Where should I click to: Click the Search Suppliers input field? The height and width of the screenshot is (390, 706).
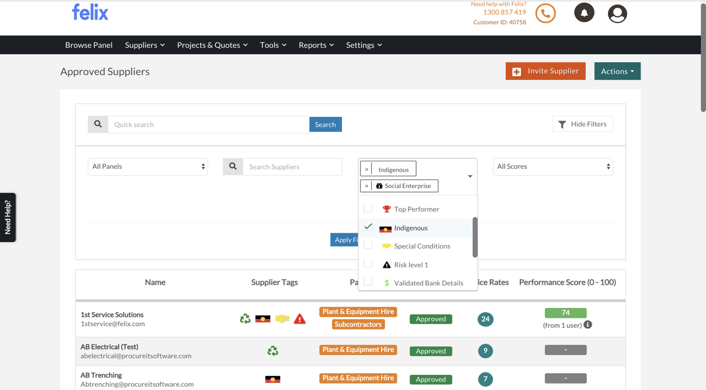click(x=293, y=167)
